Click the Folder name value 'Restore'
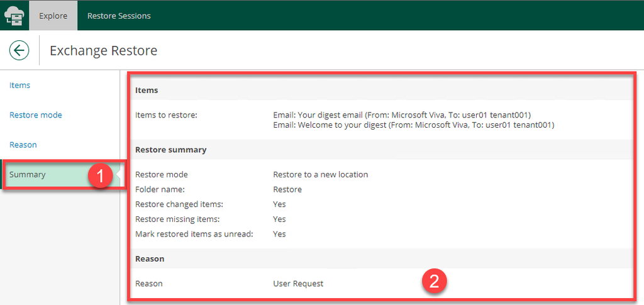Viewport: 644px width, 305px height. coord(287,189)
